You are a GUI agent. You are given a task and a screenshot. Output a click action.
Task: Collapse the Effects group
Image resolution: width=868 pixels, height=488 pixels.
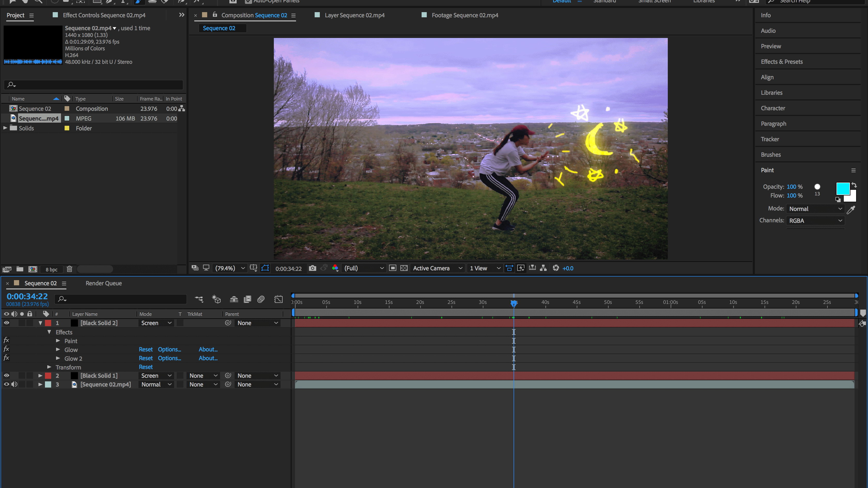pyautogui.click(x=49, y=332)
